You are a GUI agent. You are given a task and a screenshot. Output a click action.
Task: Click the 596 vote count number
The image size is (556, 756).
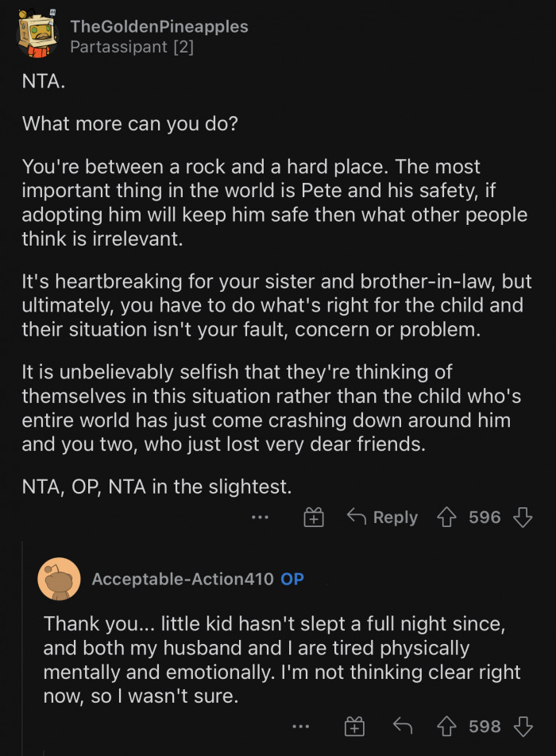(x=485, y=517)
